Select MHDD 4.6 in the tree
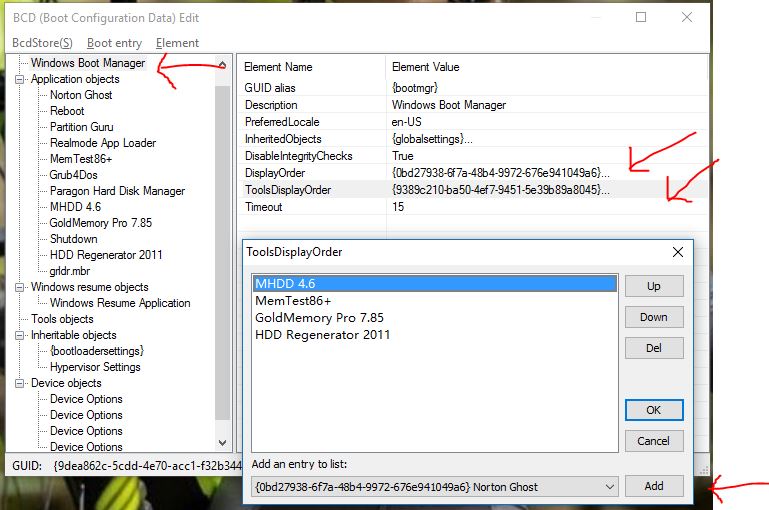 (x=76, y=207)
